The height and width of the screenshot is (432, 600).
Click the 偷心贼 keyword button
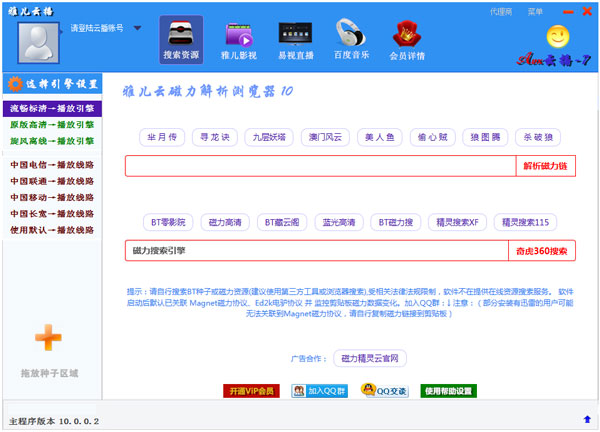(432, 137)
